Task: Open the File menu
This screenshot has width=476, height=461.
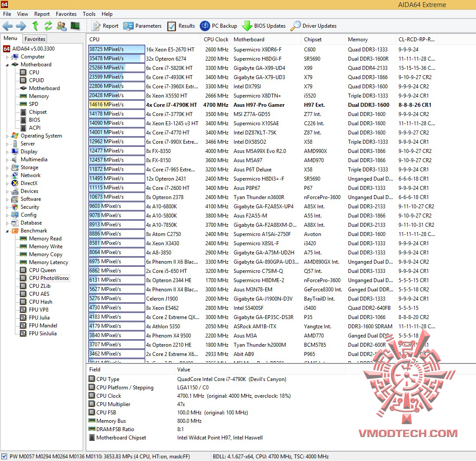Action: click(x=7, y=14)
